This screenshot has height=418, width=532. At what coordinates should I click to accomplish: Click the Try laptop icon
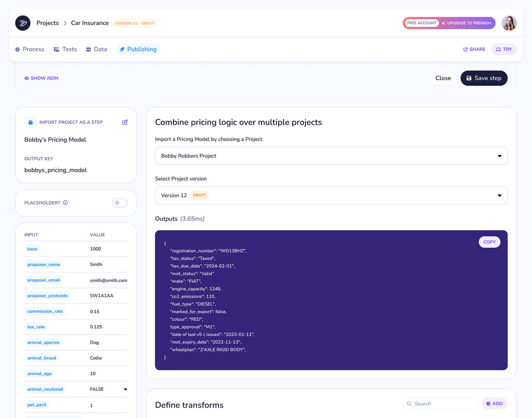[498, 49]
